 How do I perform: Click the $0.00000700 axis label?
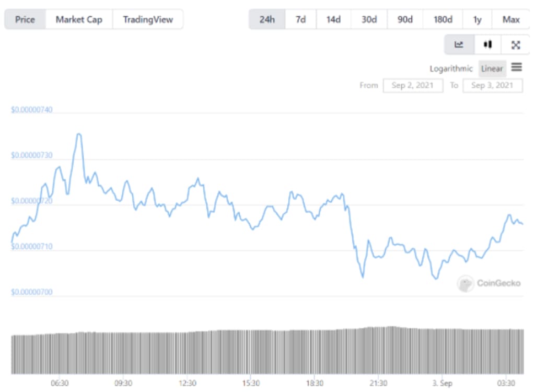point(32,292)
